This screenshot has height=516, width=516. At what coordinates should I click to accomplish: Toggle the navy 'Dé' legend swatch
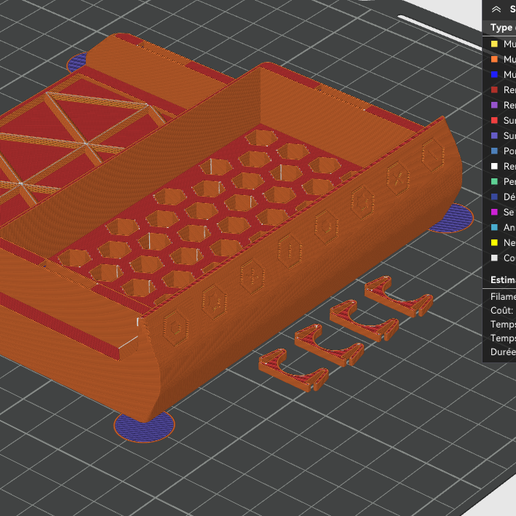(494, 197)
